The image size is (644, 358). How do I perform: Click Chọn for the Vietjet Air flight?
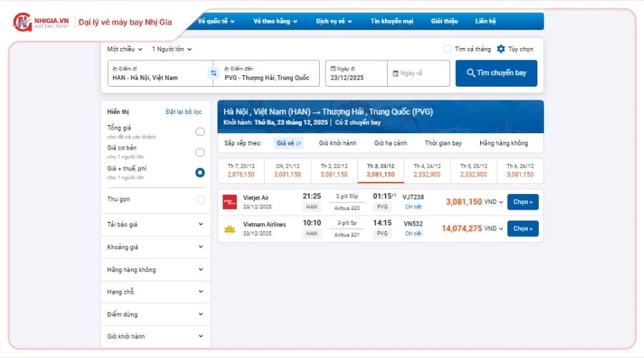[x=523, y=202]
